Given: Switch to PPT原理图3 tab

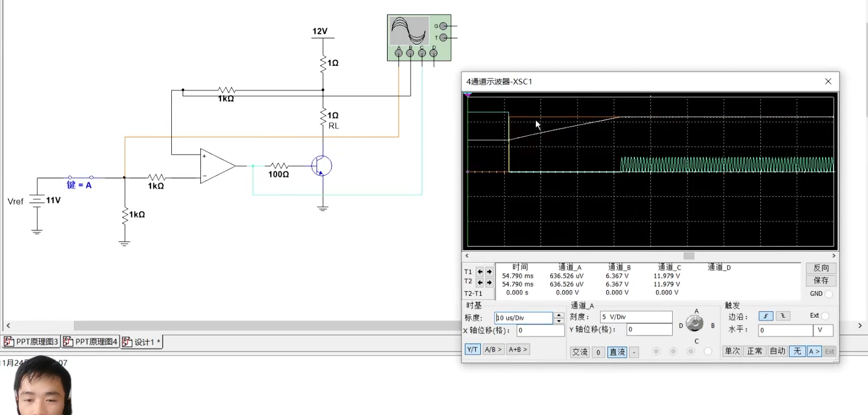Looking at the screenshot, I should (31, 342).
